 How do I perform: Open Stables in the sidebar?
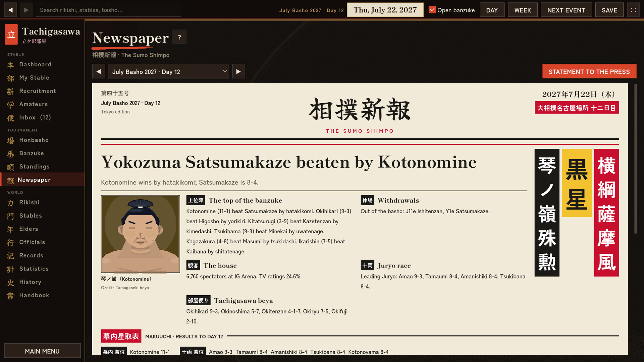[x=42, y=216]
